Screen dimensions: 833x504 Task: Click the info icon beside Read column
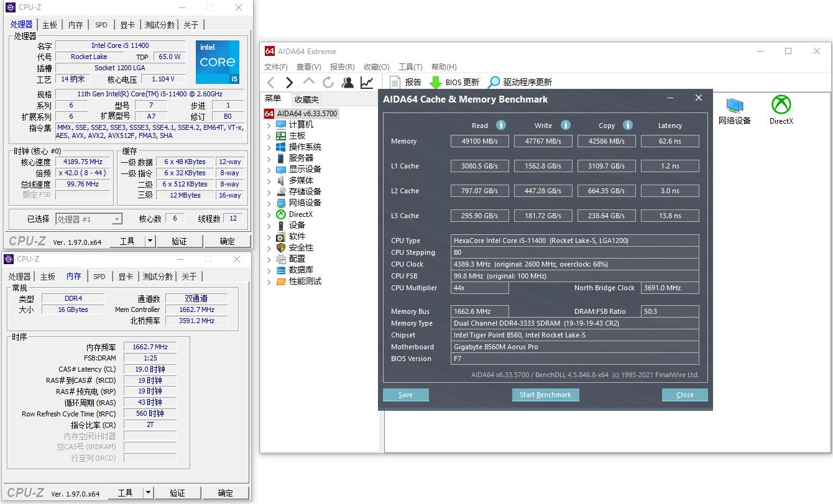click(500, 125)
